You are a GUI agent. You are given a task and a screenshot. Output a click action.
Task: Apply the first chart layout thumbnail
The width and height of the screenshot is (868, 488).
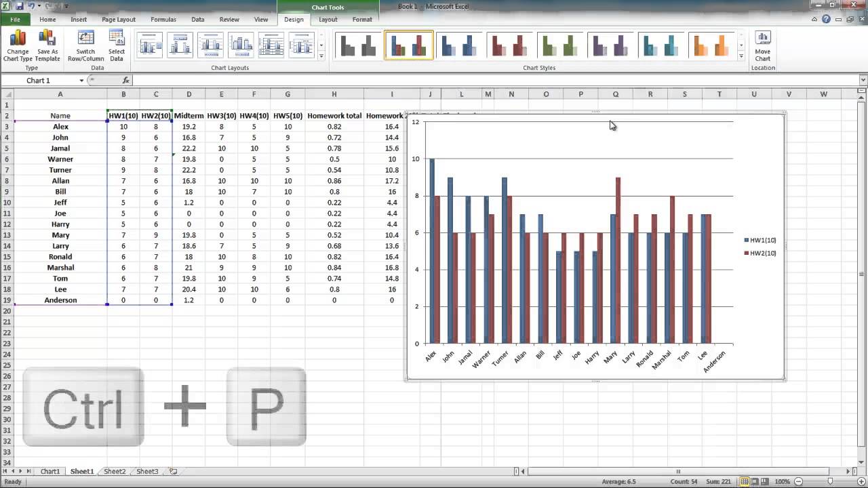point(151,45)
